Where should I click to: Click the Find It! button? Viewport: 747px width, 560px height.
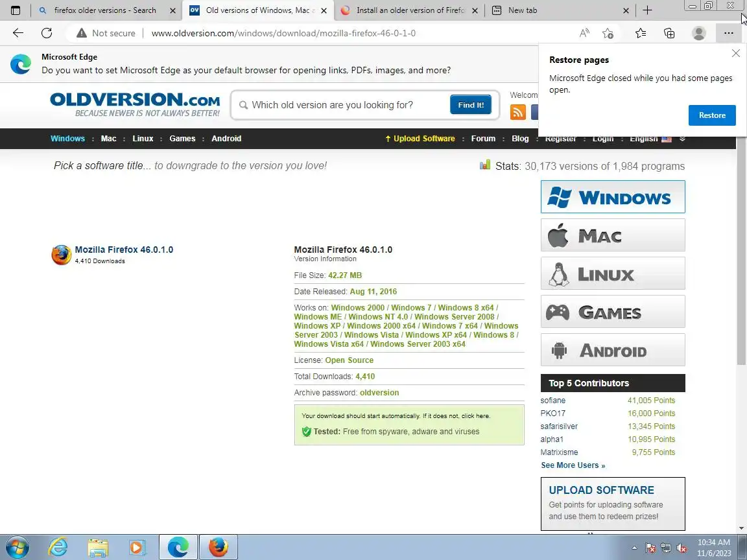(471, 105)
